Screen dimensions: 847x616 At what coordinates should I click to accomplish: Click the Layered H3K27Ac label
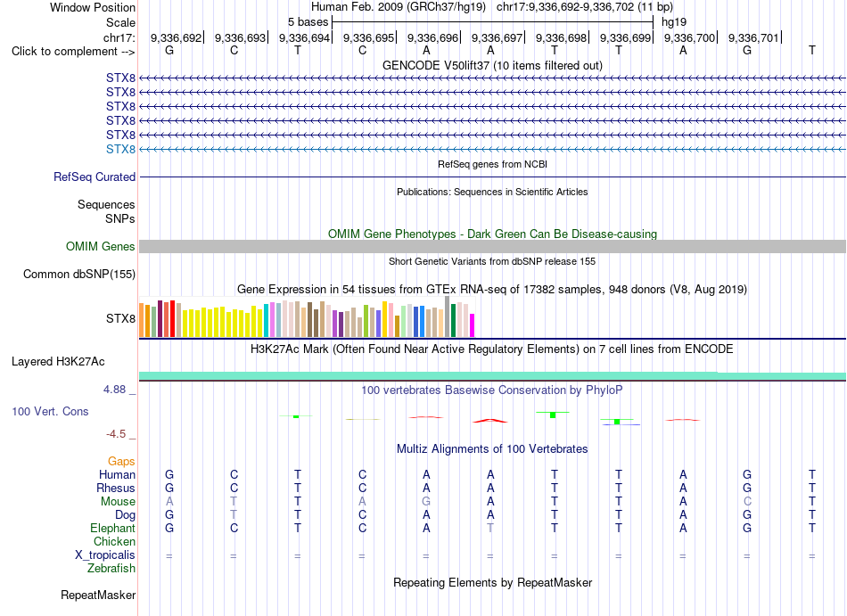[x=58, y=362]
